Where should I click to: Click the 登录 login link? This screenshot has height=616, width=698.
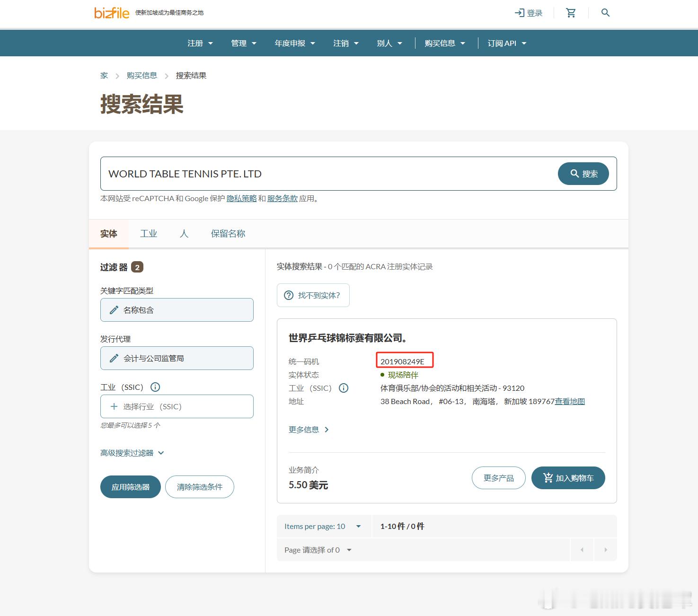pyautogui.click(x=529, y=13)
